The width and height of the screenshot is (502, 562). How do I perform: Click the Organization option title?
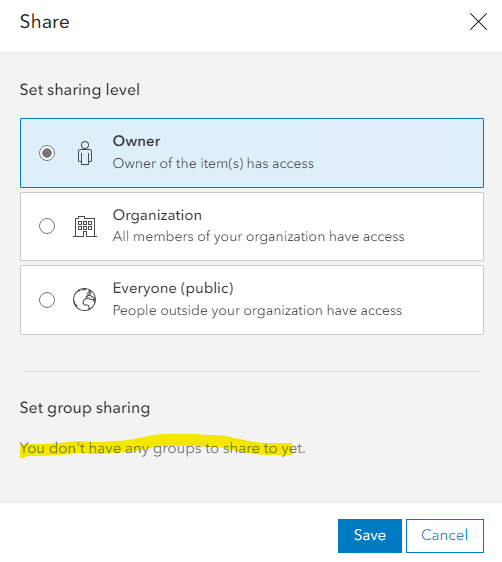(x=157, y=215)
